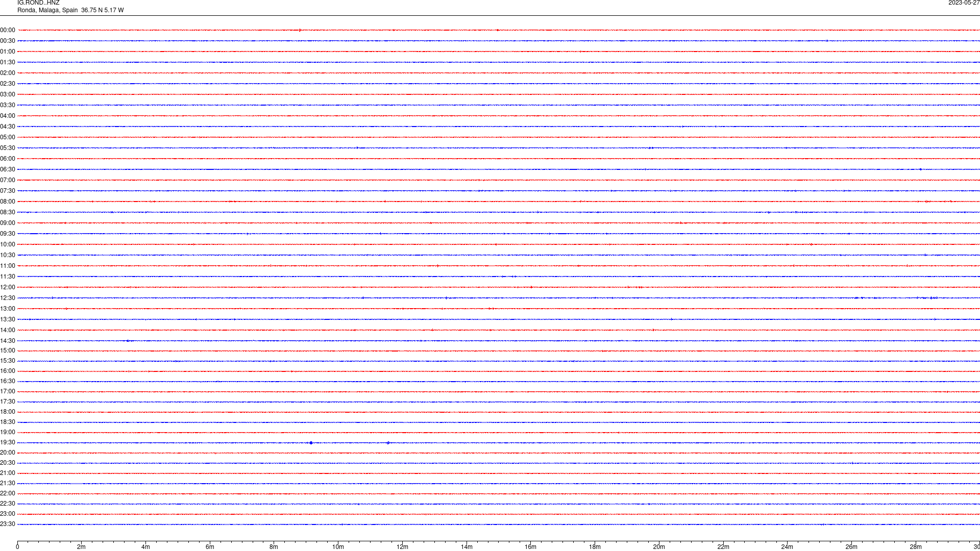Image resolution: width=980 pixels, height=551 pixels.
Task: Click the red spikes on the 13:00 trace
Action: (x=491, y=309)
